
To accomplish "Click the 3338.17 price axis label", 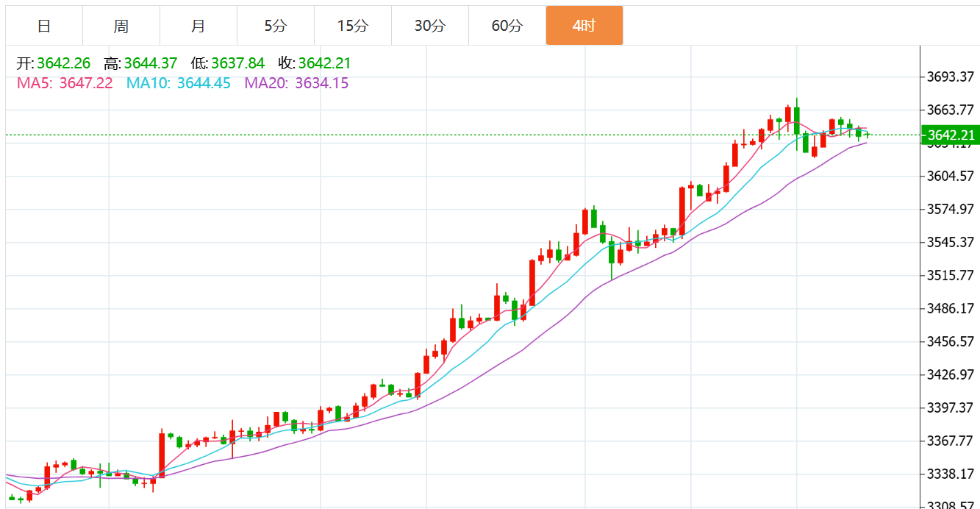I will tap(950, 474).
